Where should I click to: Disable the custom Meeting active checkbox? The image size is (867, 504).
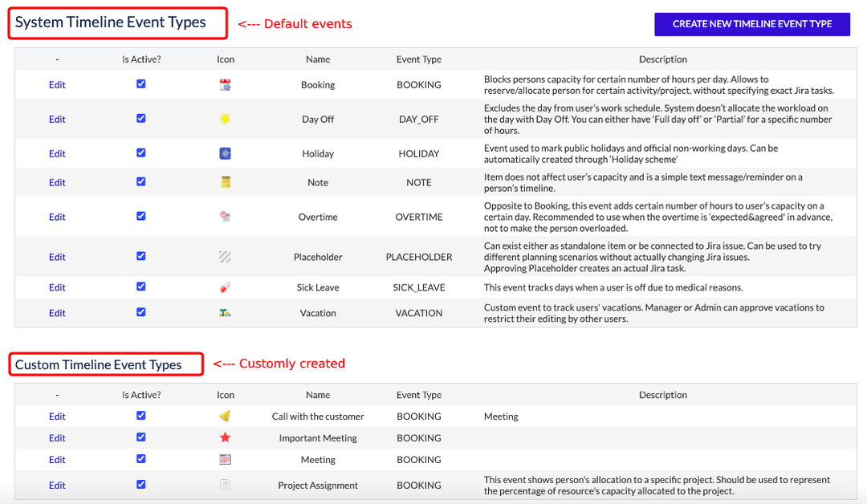pos(141,459)
